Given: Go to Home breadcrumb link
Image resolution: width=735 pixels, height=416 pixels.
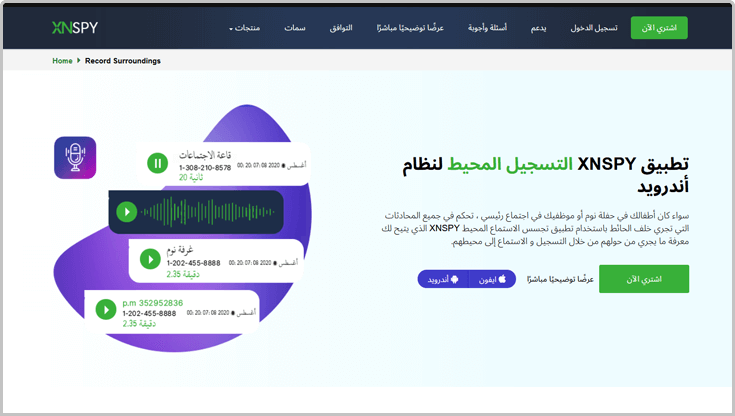Looking at the screenshot, I should coord(62,61).
